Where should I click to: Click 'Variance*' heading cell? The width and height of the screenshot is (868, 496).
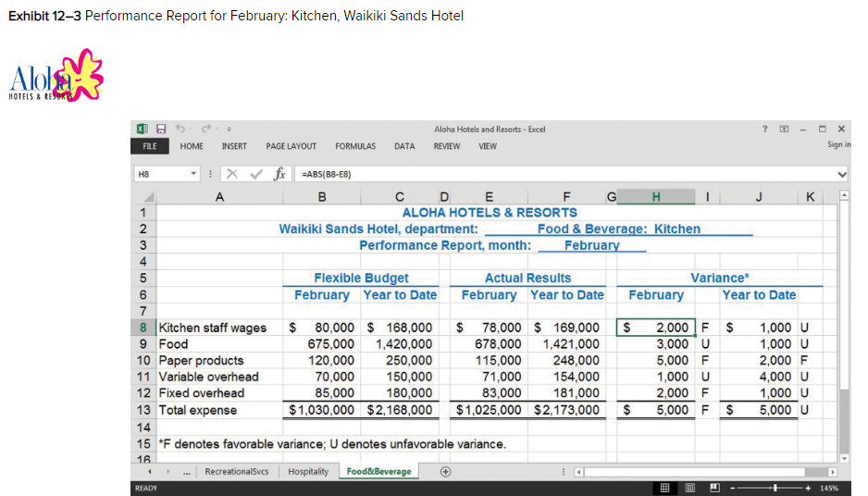pos(720,278)
